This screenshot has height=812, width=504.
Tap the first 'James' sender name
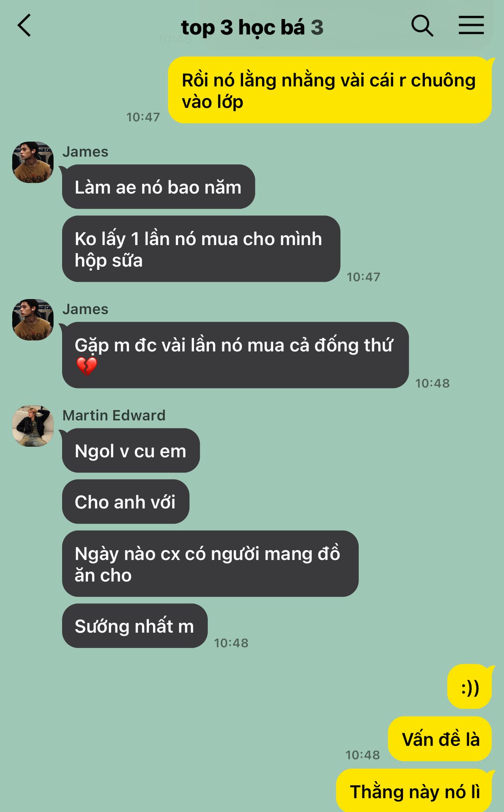[85, 152]
